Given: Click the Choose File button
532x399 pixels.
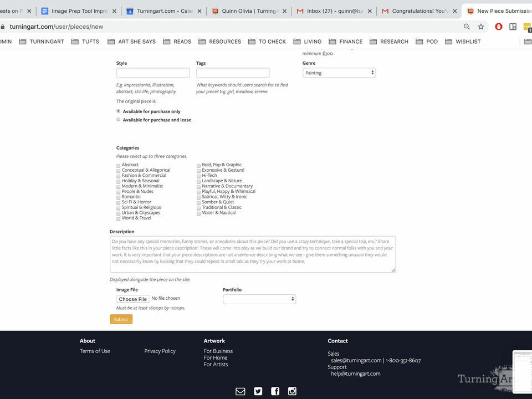Looking at the screenshot, I should click(132, 299).
